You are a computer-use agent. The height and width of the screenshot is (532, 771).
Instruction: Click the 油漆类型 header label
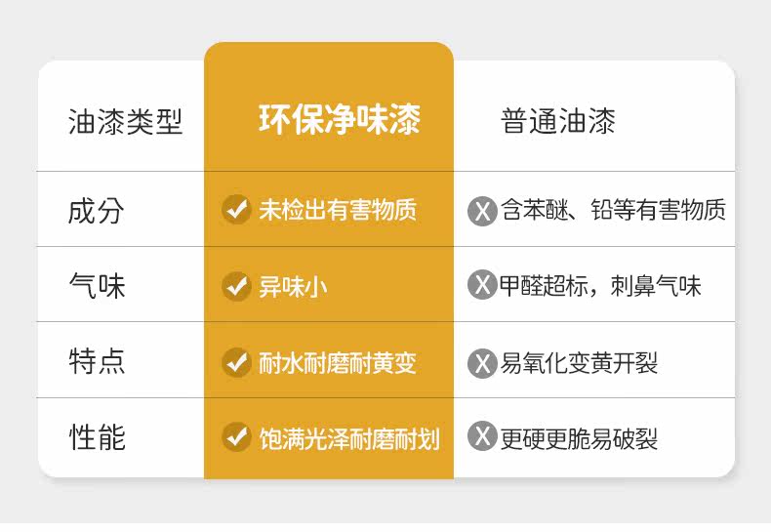[x=125, y=121]
